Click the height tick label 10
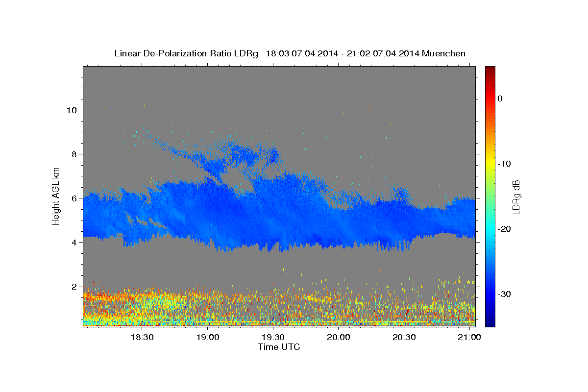This screenshot has width=588, height=392. [73, 110]
